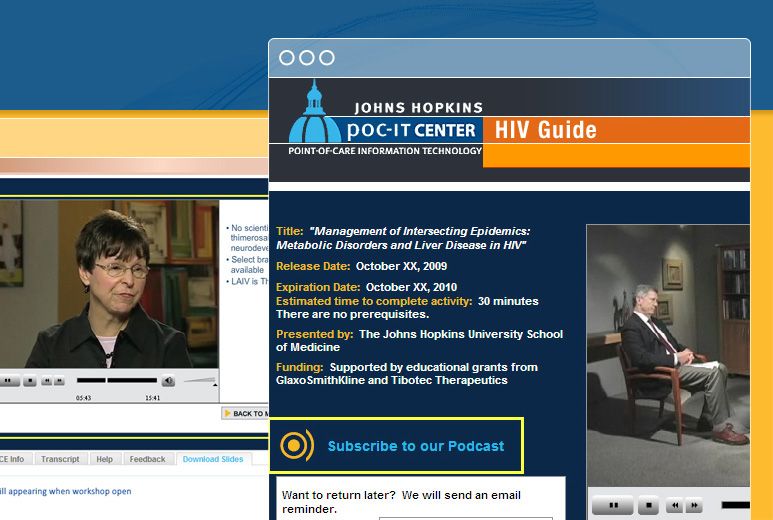Mute audio with the left player's speaker icon
Viewport: 773px width, 520px height.
tap(169, 381)
